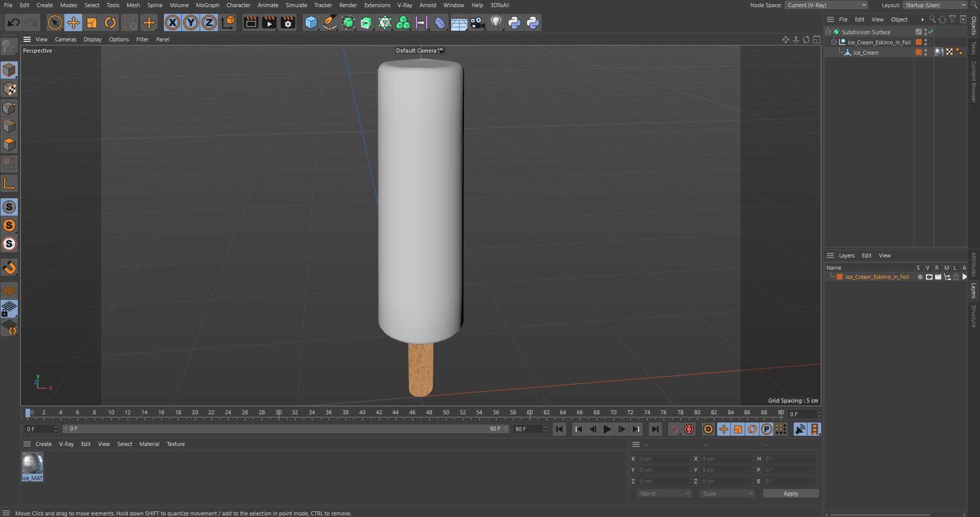The height and width of the screenshot is (517, 980).
Task: Switch to Polygons mode in left sidebar
Action: pos(9,145)
